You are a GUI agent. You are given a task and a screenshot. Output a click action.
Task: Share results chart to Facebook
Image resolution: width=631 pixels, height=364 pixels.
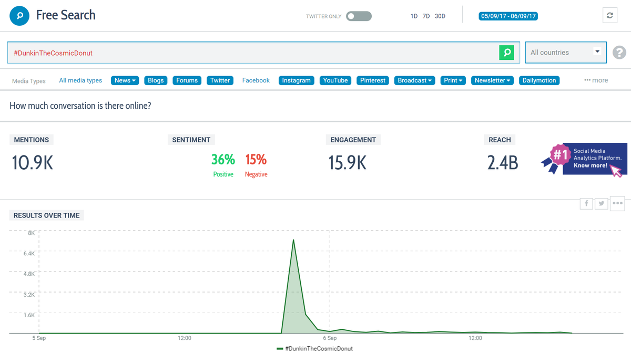coord(586,203)
